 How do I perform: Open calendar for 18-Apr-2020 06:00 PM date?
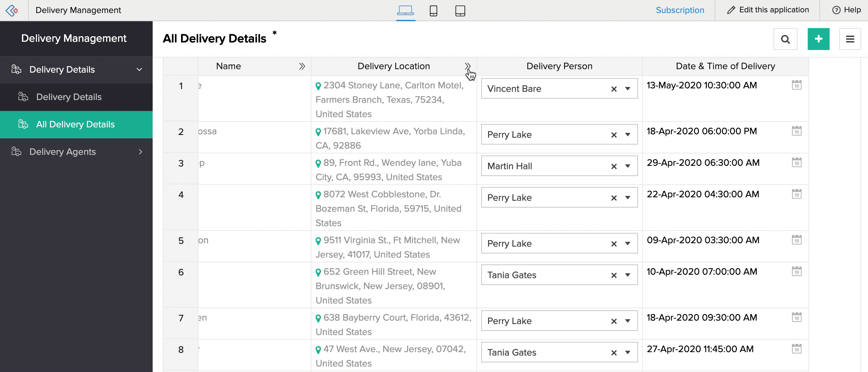(x=796, y=131)
